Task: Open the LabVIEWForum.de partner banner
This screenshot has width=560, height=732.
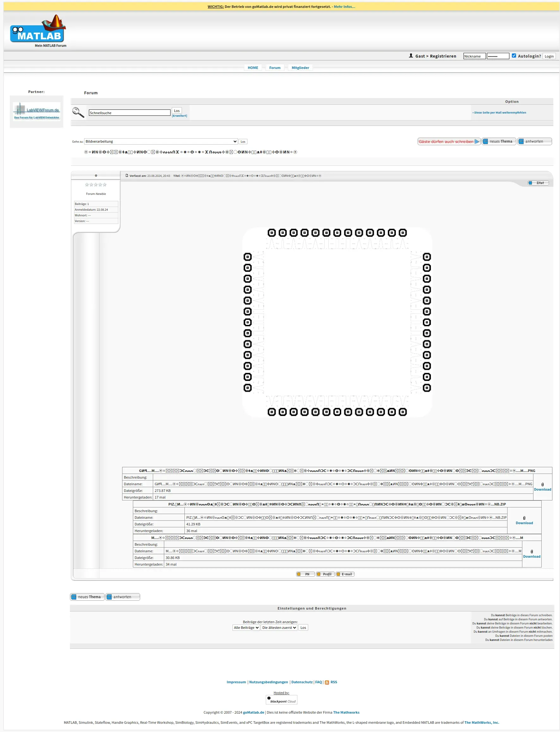Action: click(x=37, y=111)
